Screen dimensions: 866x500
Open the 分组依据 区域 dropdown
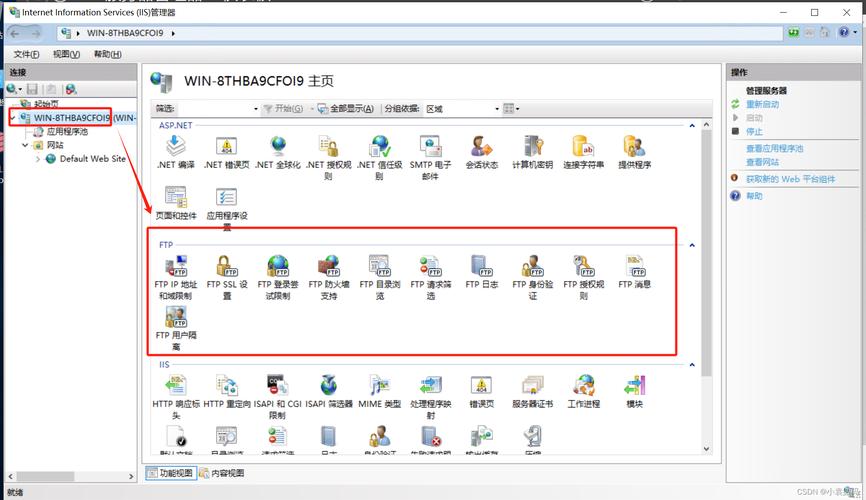click(x=459, y=108)
